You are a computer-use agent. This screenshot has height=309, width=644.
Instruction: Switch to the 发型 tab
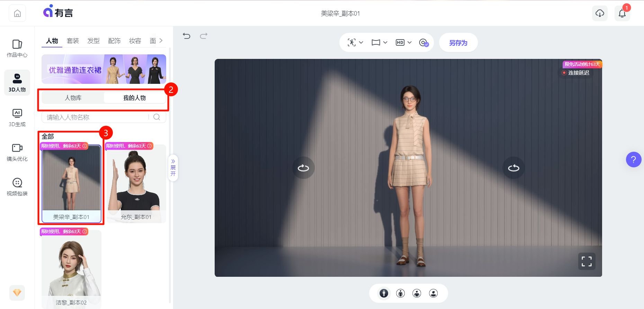coord(93,41)
